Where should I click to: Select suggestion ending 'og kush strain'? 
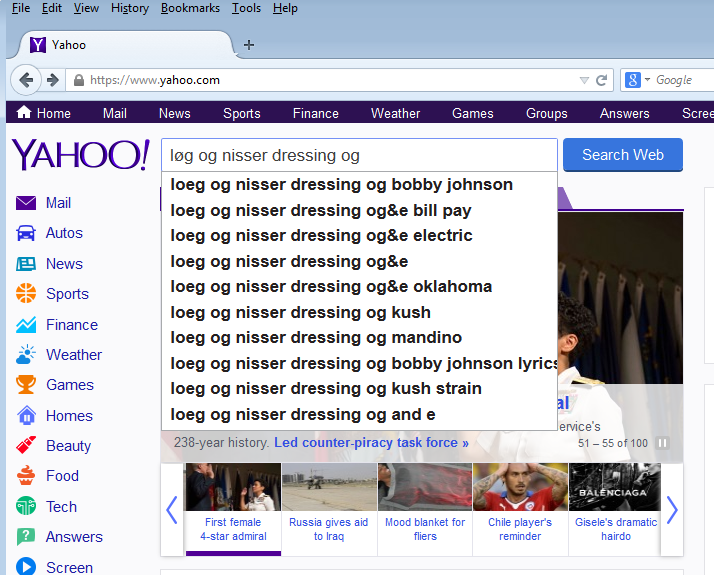[359, 388]
